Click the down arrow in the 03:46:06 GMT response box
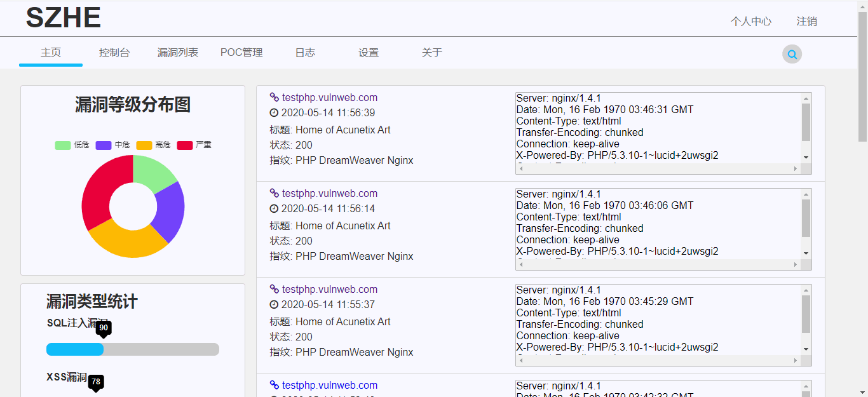 (806, 253)
